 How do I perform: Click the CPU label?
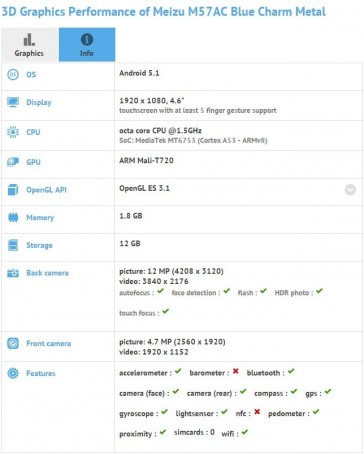click(x=33, y=132)
